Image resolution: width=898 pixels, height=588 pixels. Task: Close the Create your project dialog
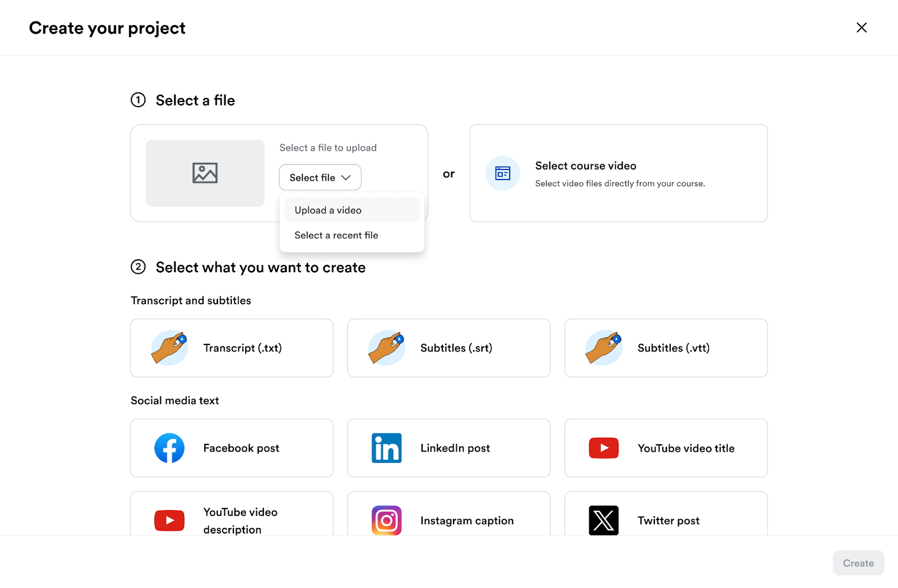pos(862,27)
